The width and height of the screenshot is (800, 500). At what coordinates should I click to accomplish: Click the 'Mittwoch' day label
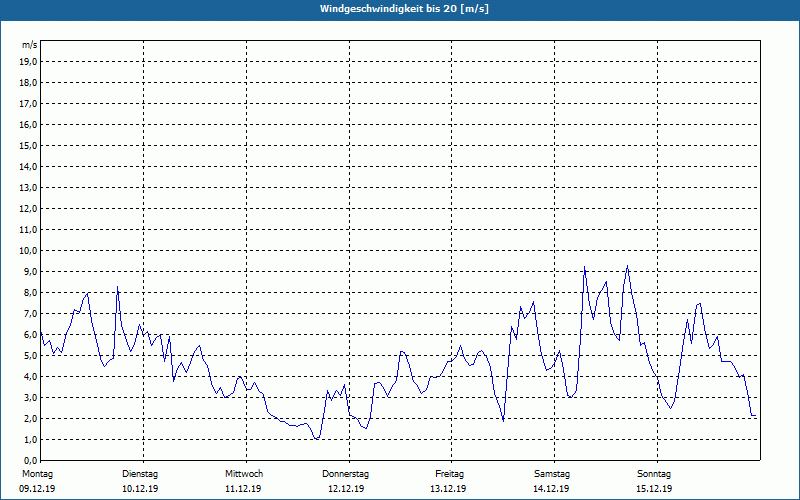pos(244,474)
